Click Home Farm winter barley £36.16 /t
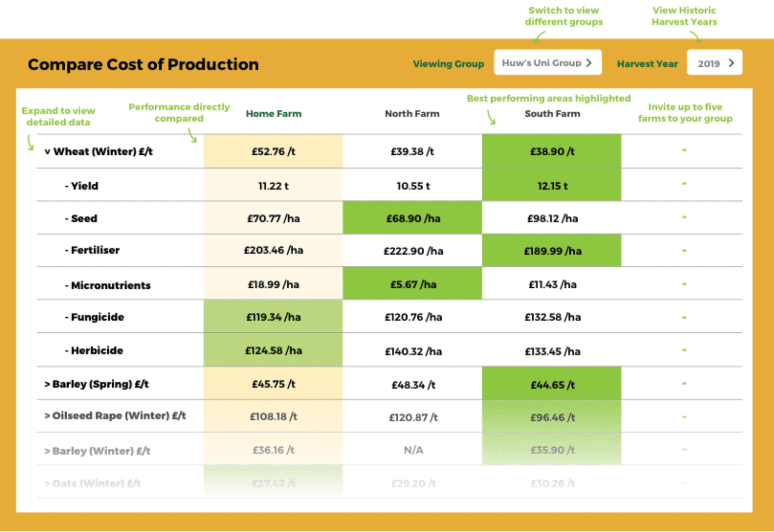This screenshot has width=774, height=532. [273, 450]
